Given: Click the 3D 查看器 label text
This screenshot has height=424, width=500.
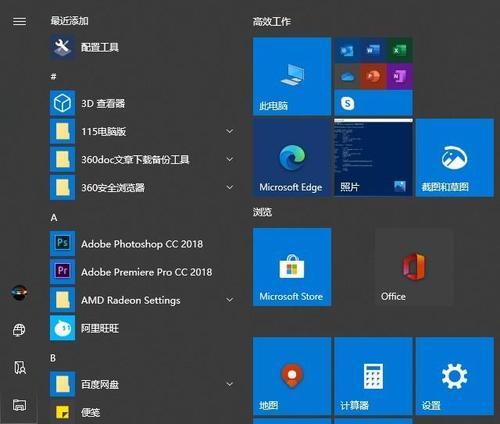Looking at the screenshot, I should click(103, 103).
